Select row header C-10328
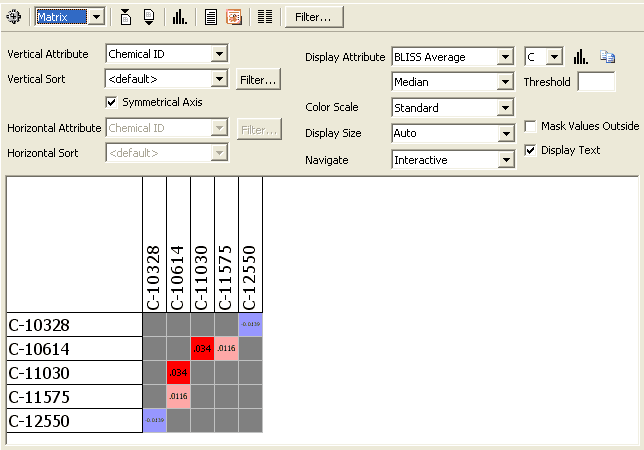This screenshot has height=450, width=644. coord(74,325)
